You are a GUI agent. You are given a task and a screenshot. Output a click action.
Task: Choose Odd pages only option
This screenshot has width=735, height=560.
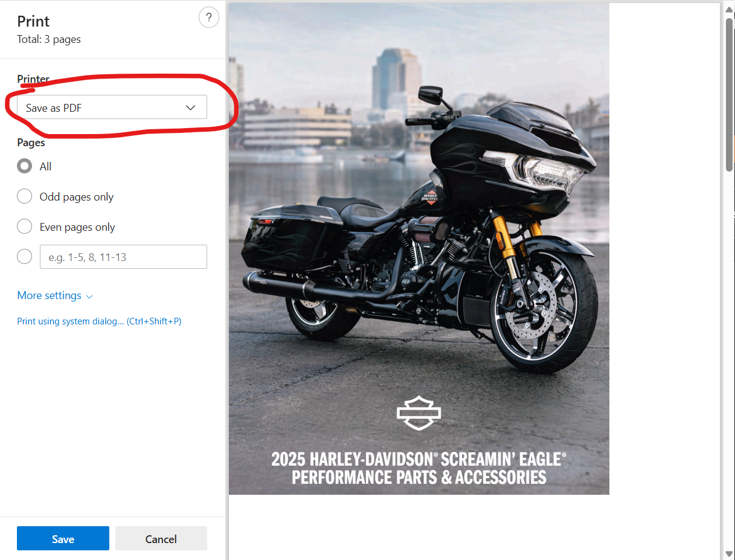(25, 196)
